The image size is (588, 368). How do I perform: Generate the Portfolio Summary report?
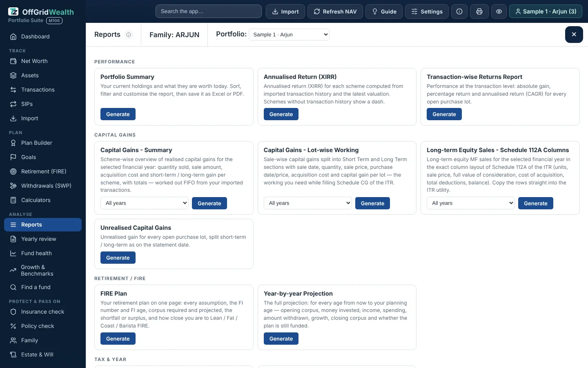tap(118, 114)
